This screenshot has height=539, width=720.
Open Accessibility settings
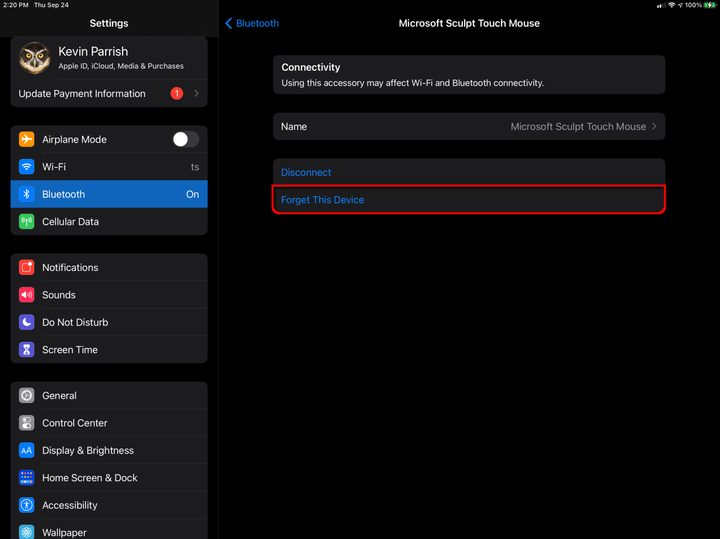[x=109, y=505]
